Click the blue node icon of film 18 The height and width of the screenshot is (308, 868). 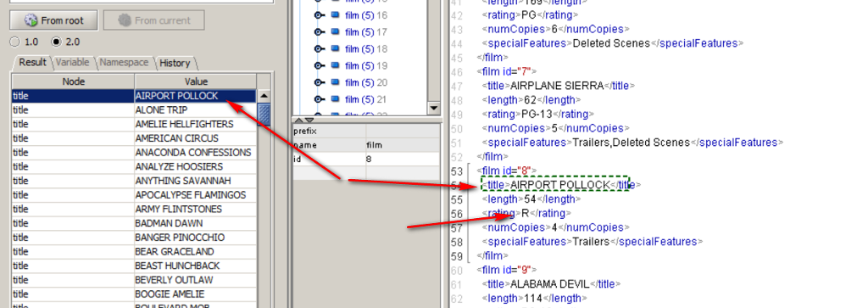tap(336, 48)
